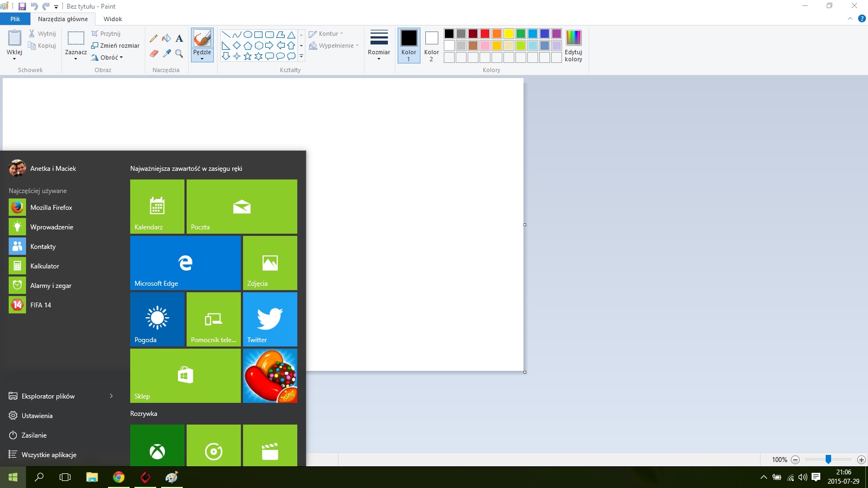The height and width of the screenshot is (488, 868).
Task: Pick the oval shape
Action: coord(247,35)
